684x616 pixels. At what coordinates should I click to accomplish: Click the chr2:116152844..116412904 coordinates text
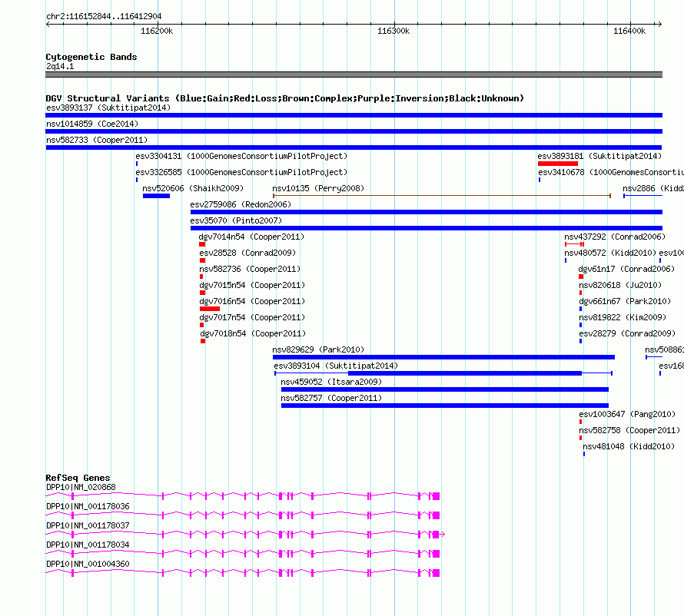point(104,17)
